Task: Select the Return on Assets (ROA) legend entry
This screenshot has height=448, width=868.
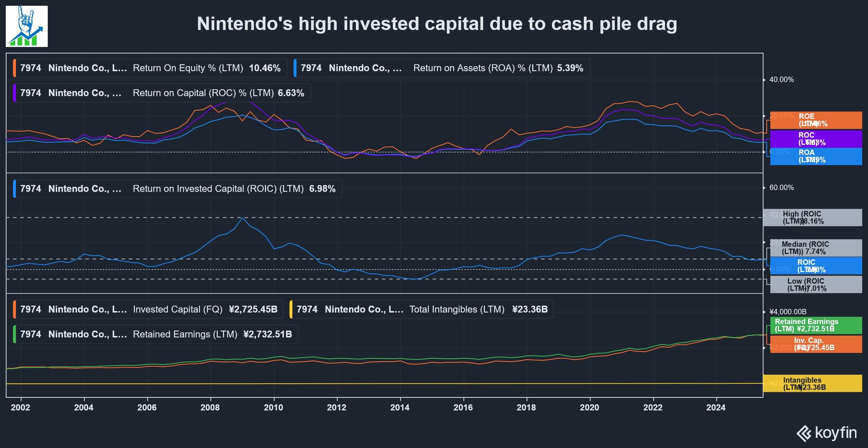Action: coord(441,68)
